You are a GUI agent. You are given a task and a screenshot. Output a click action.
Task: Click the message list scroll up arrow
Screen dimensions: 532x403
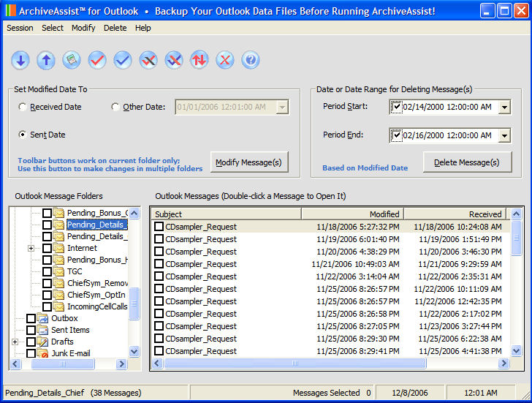tap(516, 214)
